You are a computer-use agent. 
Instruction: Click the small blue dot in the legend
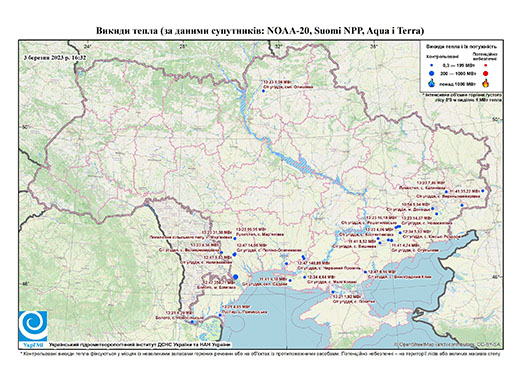tap(432, 66)
